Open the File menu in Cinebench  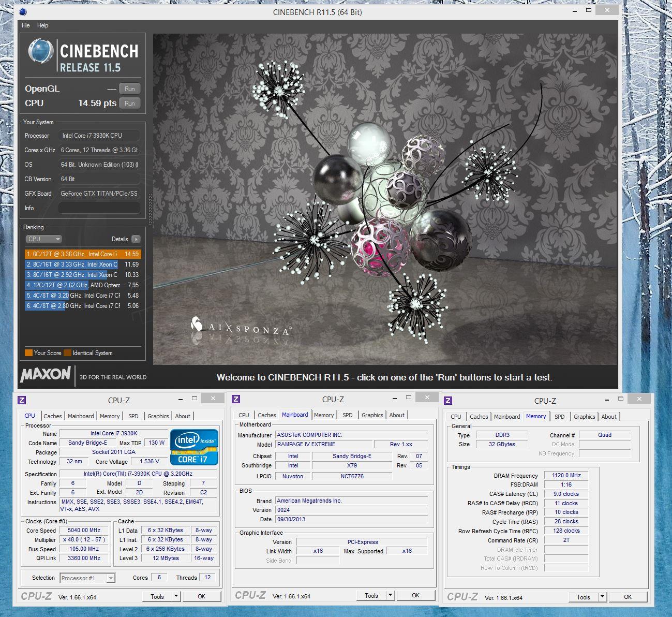[x=26, y=25]
